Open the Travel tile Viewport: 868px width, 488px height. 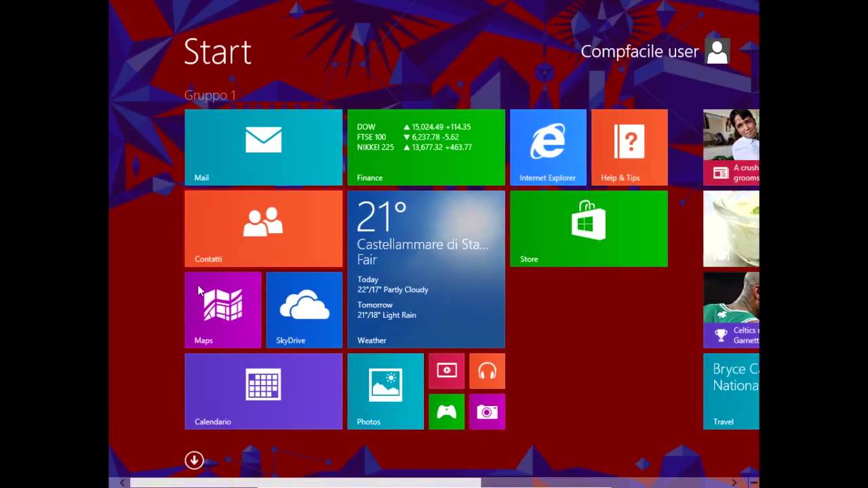click(x=731, y=391)
